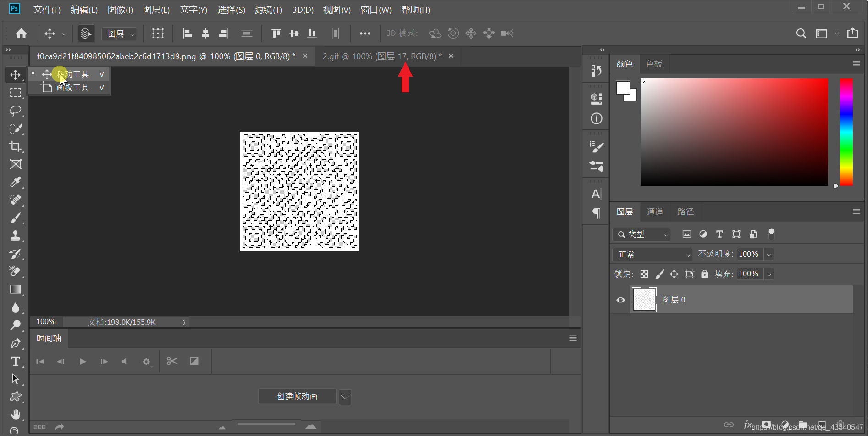Select the Dodge tool
This screenshot has height=436, width=868.
[x=16, y=325]
